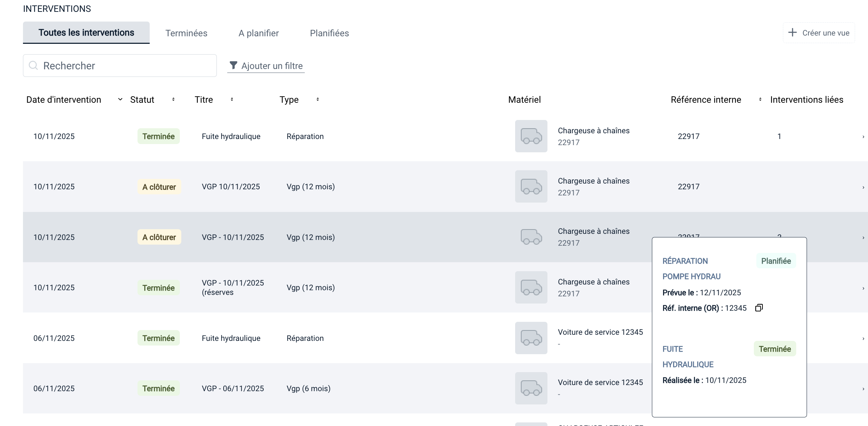Click the chevron on the VGP (réserves) row
This screenshot has height=426, width=868.
point(863,288)
